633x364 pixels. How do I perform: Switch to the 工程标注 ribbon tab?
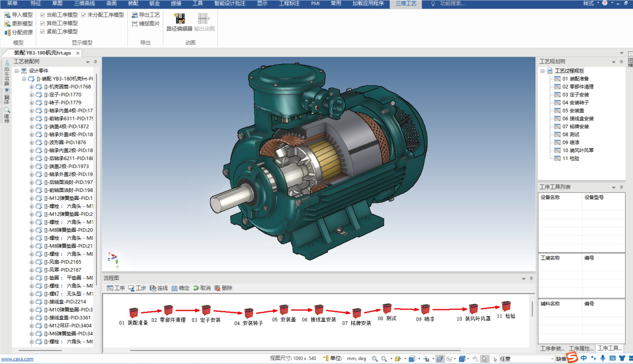click(289, 3)
